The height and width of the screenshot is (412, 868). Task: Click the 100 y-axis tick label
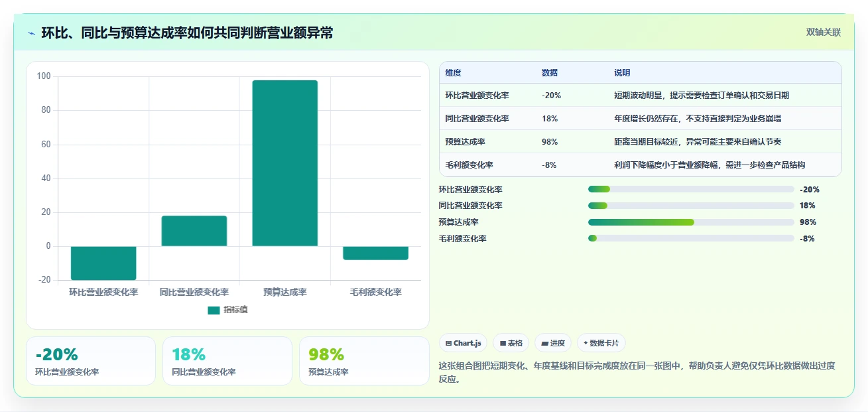click(x=44, y=76)
